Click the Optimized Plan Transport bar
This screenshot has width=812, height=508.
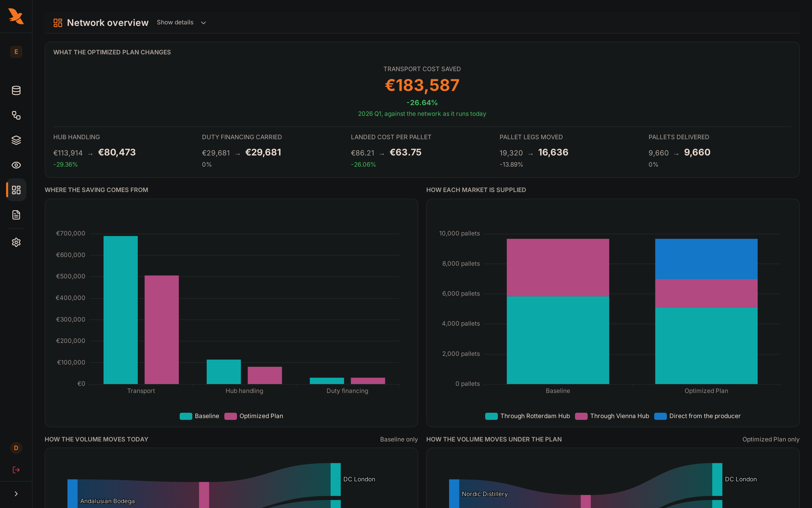[x=162, y=330]
